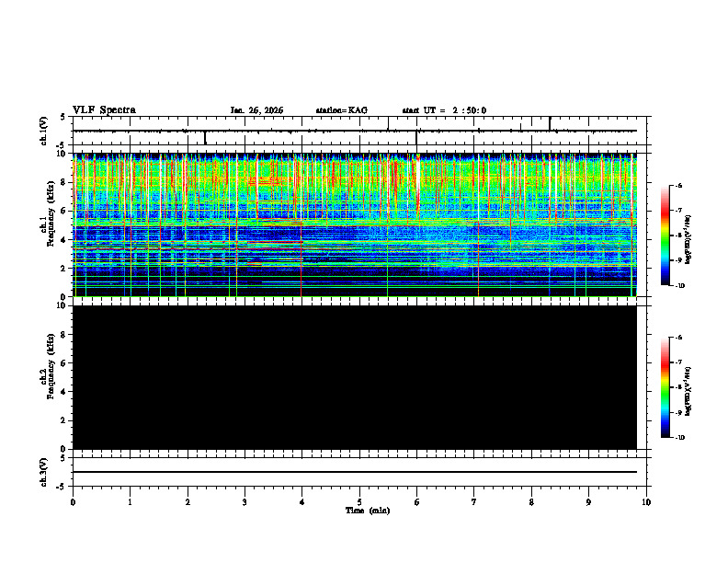Select the ch.2 "Frequency (kHz)" axis label
The height and width of the screenshot is (563, 728).
[51, 366]
